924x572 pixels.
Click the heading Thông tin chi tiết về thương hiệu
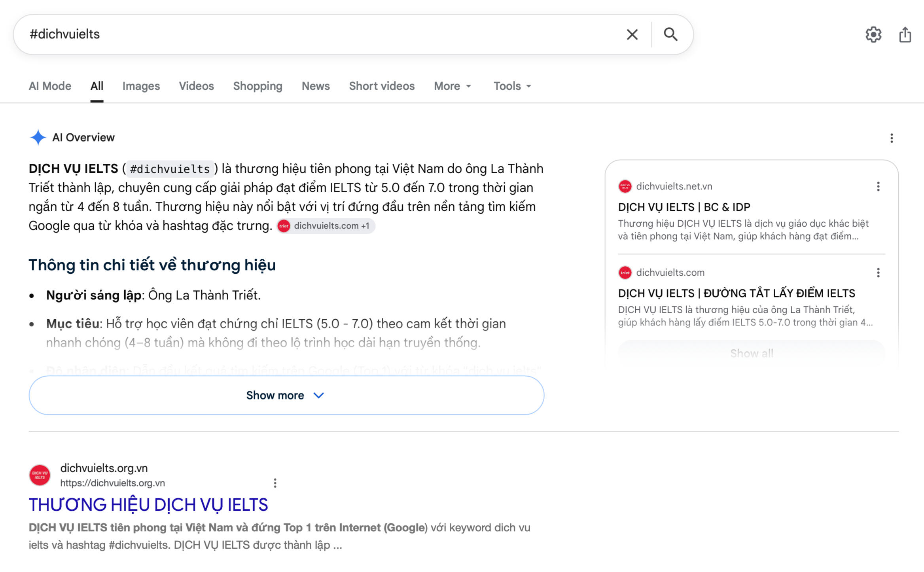152,265
